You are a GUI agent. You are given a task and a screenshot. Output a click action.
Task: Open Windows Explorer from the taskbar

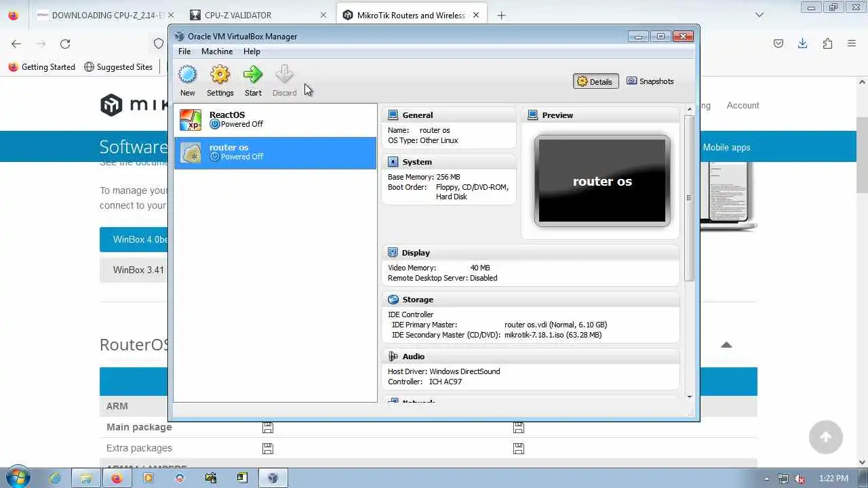tap(86, 478)
